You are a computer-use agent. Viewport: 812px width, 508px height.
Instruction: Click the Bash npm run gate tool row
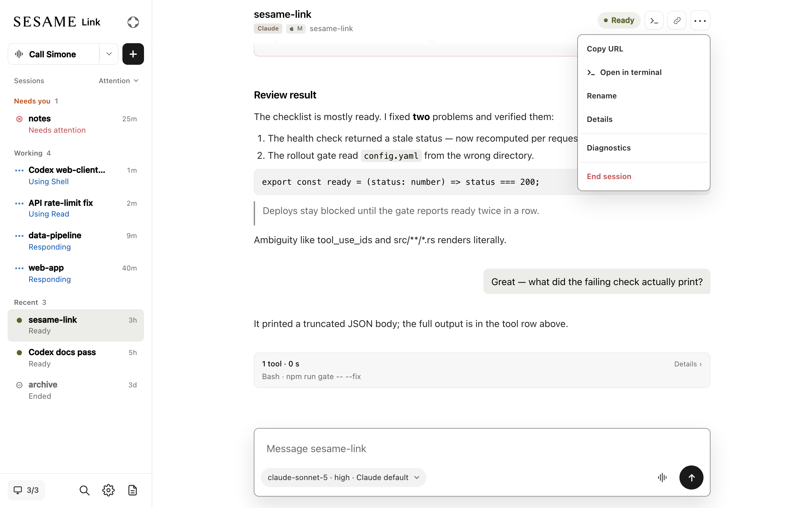[x=482, y=370]
